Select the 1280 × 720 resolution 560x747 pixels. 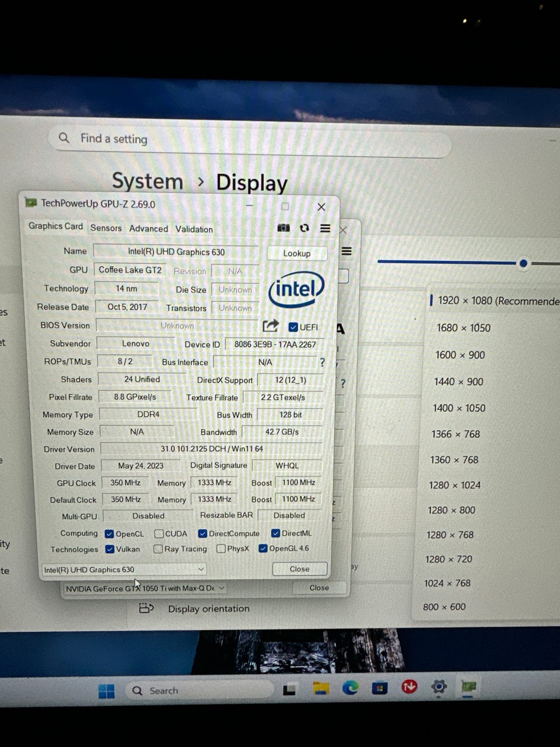pyautogui.click(x=449, y=559)
